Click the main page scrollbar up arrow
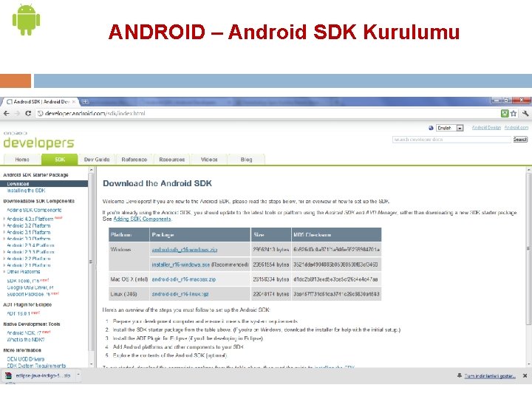Screen dimensions: 532x399 click(528, 170)
